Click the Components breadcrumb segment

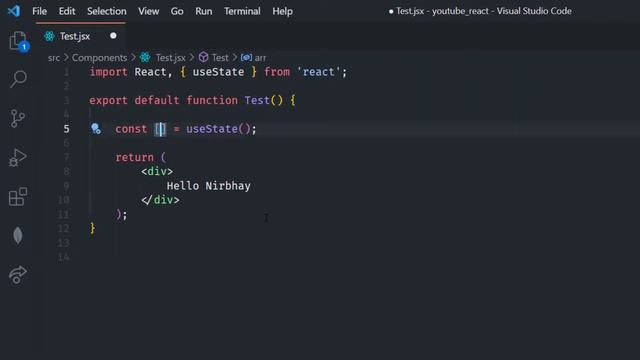[x=100, y=58]
